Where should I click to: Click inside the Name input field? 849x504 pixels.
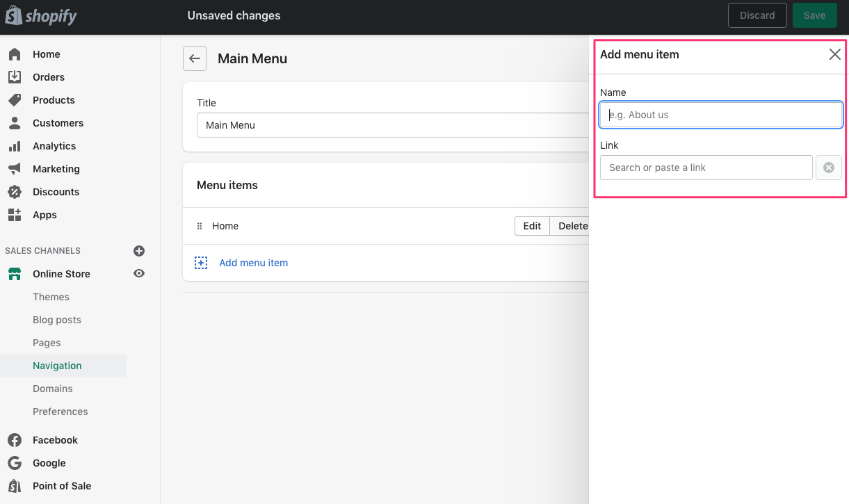[720, 114]
